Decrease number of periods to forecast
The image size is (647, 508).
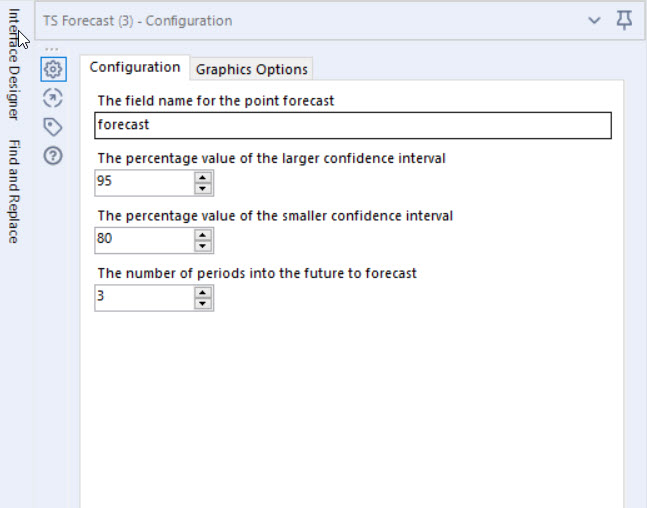(203, 303)
